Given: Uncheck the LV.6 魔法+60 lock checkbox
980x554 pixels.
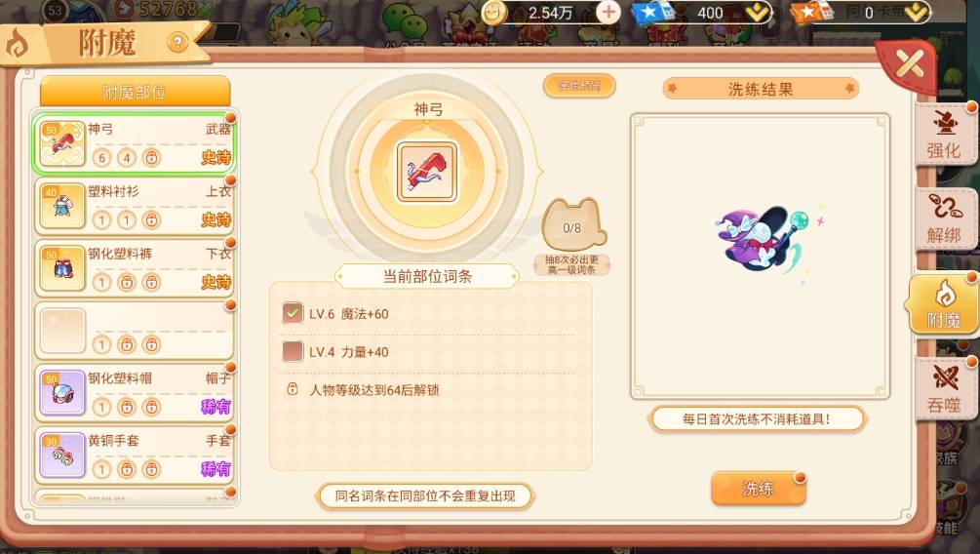Looking at the screenshot, I should pos(292,313).
